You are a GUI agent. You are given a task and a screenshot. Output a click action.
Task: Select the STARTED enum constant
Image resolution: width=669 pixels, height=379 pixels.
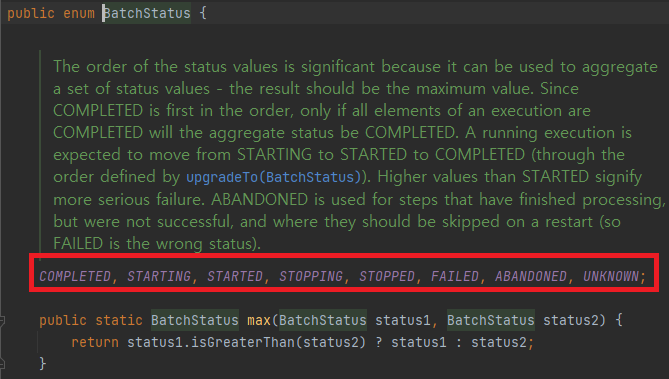pos(235,276)
